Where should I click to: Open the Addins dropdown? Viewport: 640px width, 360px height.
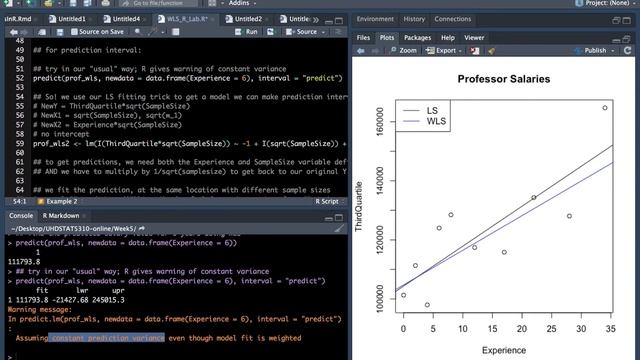click(242, 3)
